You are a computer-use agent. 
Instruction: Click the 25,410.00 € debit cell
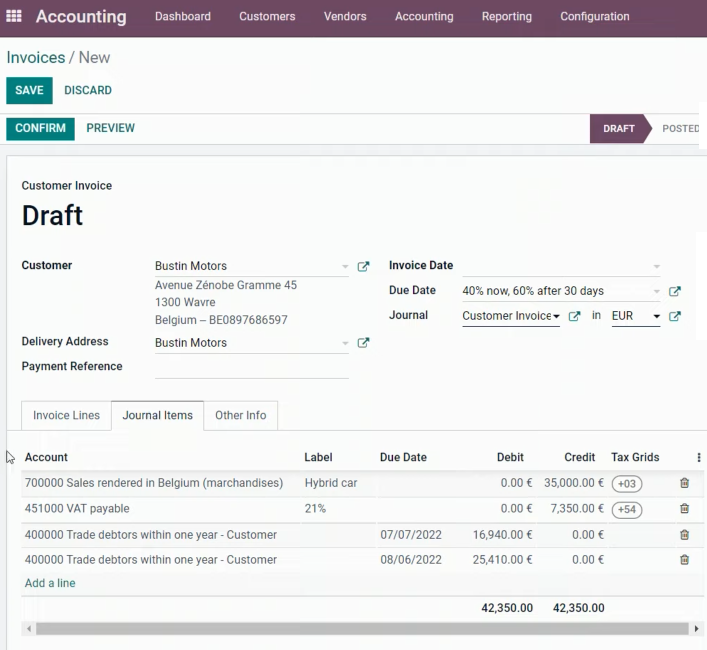pos(502,559)
